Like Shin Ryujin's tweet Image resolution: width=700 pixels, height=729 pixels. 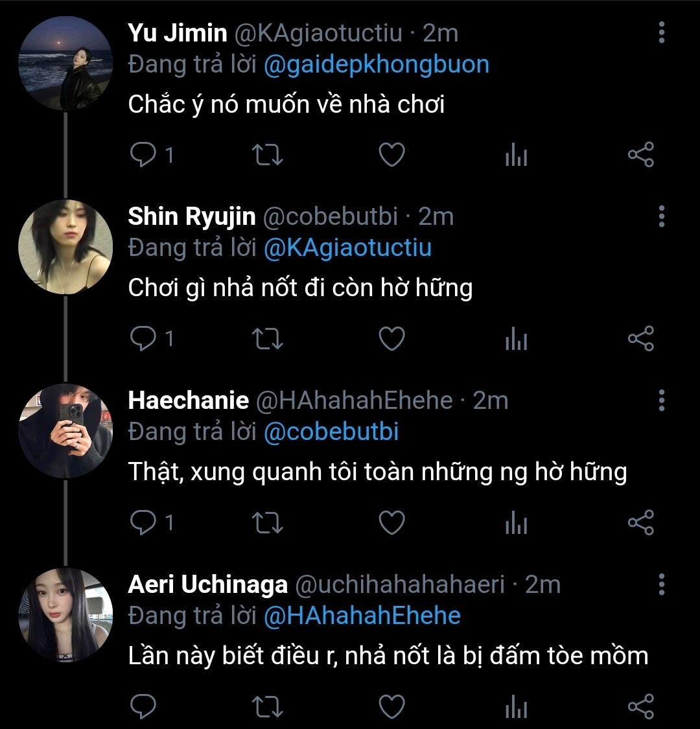tap(391, 339)
